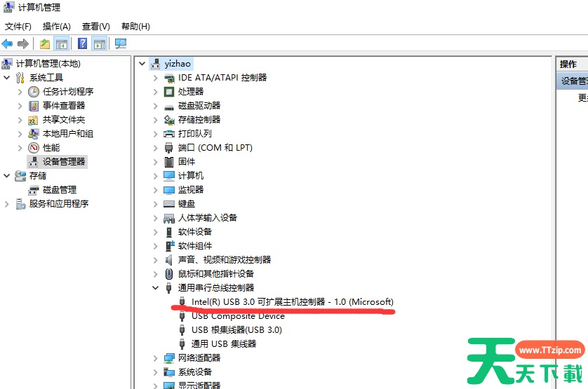Expand the 计算机 category

point(155,176)
